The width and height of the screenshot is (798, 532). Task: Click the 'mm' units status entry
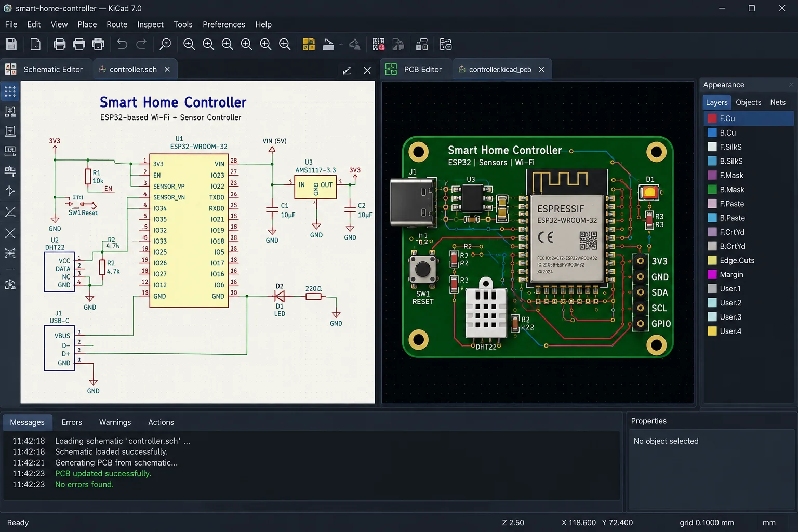(769, 523)
